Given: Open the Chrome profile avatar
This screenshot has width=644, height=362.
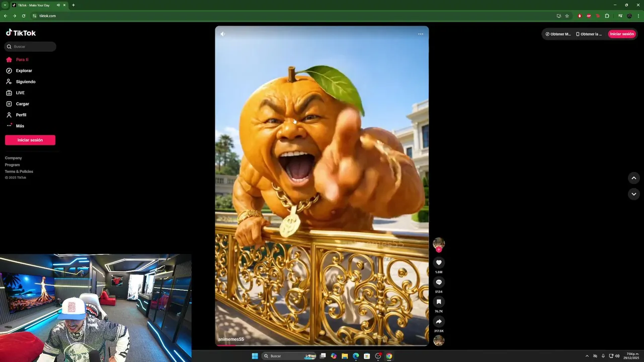Looking at the screenshot, I should 629,16.
